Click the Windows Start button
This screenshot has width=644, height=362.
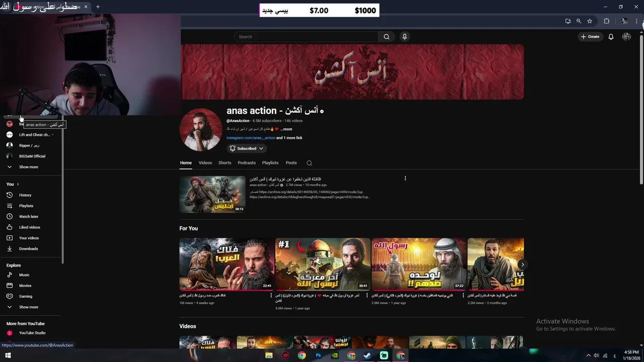[x=8, y=355]
